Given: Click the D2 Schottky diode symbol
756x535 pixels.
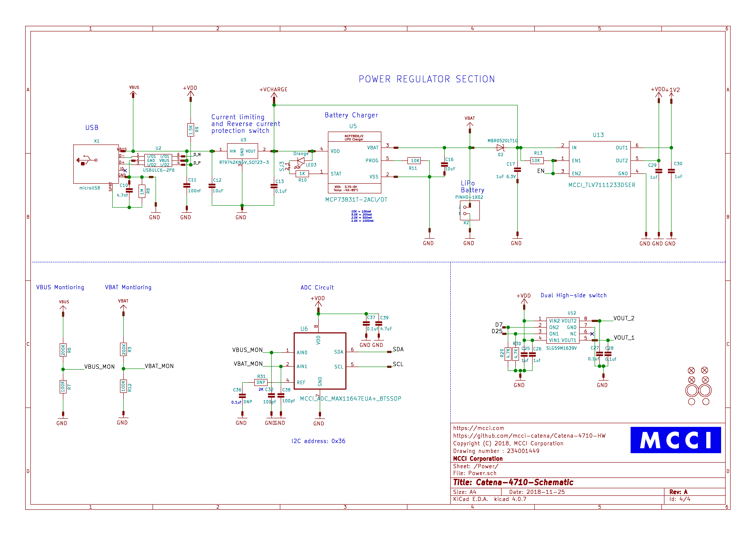Looking at the screenshot, I should [500, 148].
